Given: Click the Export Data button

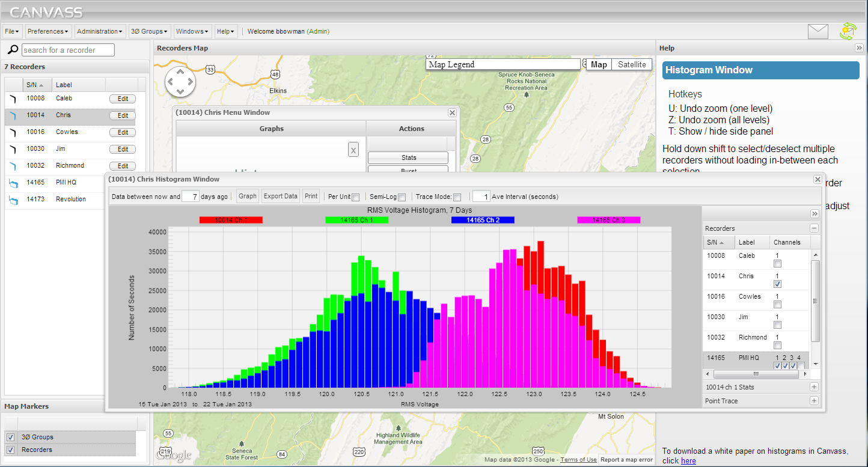Looking at the screenshot, I should tap(280, 196).
